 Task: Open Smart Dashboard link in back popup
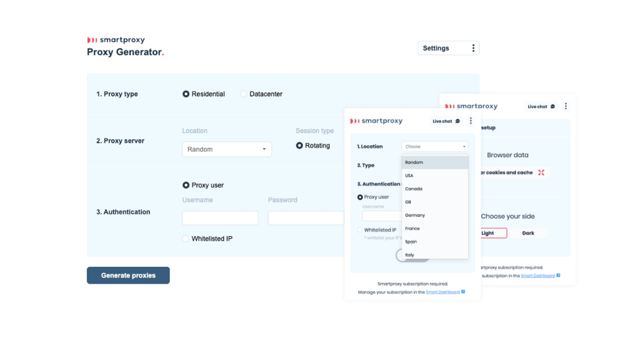[x=538, y=276]
